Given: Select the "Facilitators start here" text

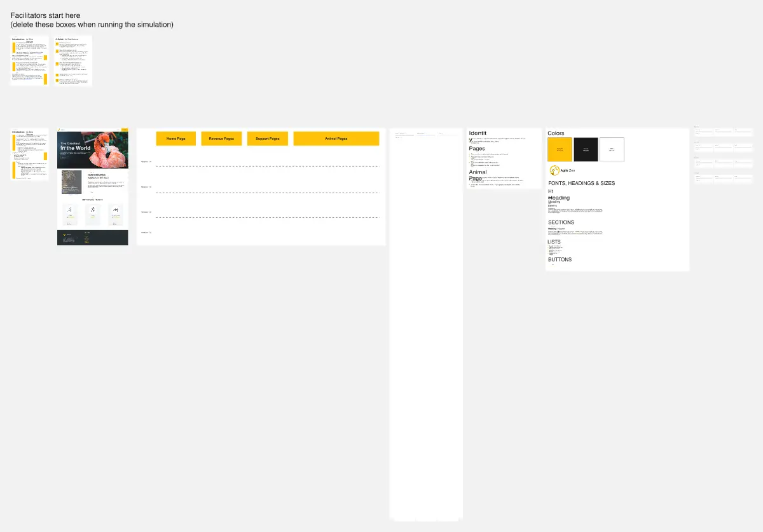Looking at the screenshot, I should coord(45,15).
